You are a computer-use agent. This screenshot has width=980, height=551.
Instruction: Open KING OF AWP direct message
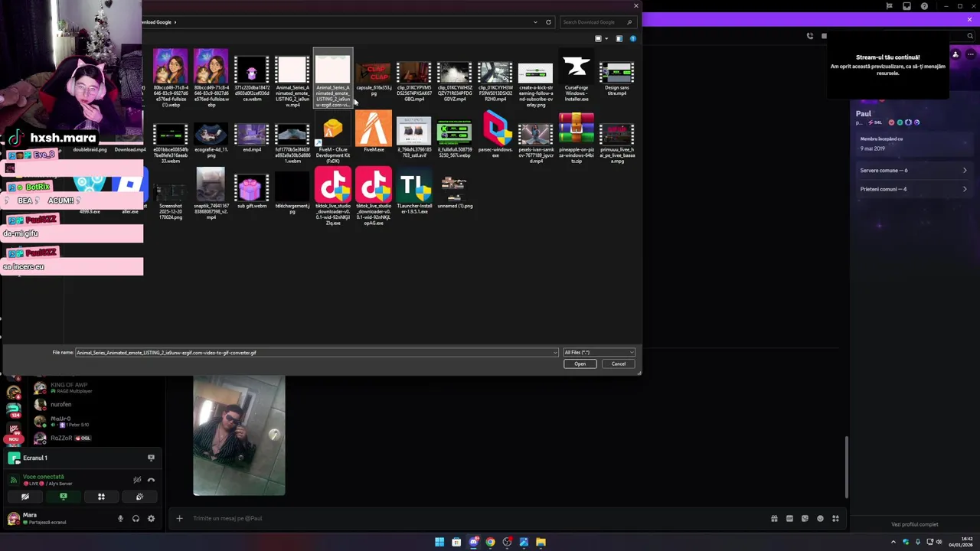tap(96, 387)
